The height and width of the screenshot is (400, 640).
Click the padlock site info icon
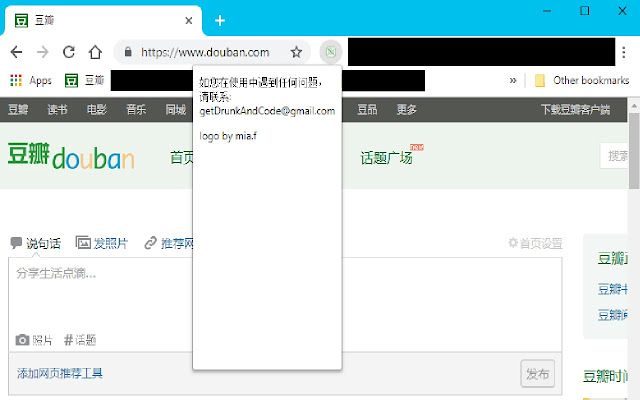tap(128, 52)
